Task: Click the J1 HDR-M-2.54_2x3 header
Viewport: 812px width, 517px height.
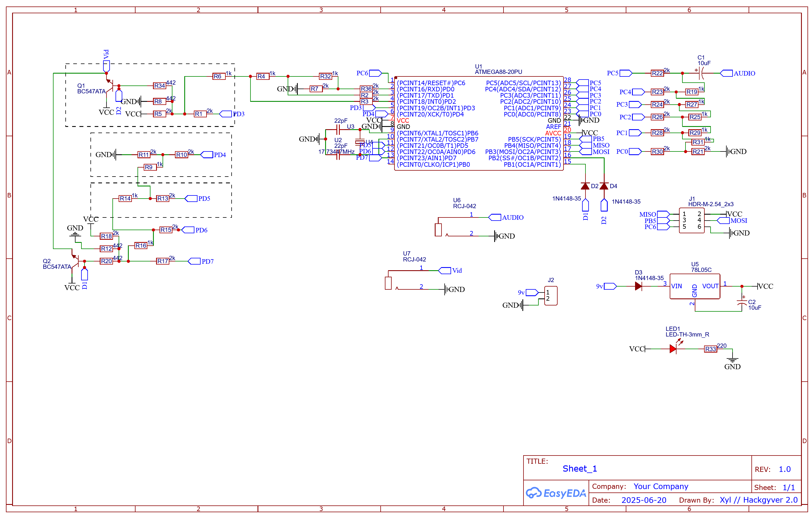Action: (x=691, y=220)
